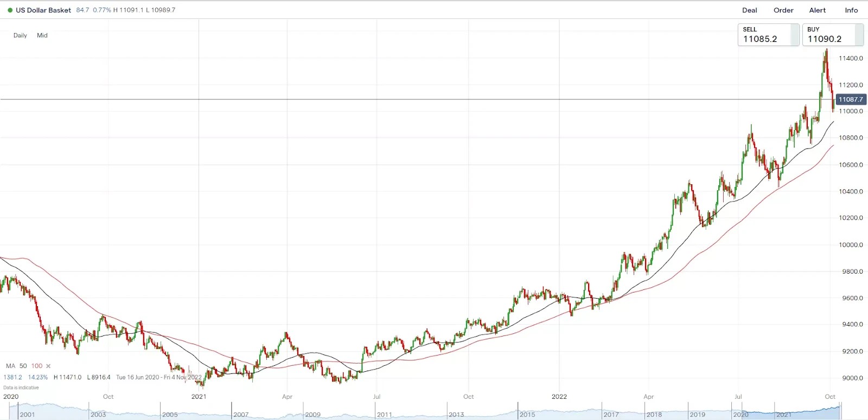Show the Info tab
Image resolution: width=868 pixels, height=420 pixels.
(x=851, y=10)
